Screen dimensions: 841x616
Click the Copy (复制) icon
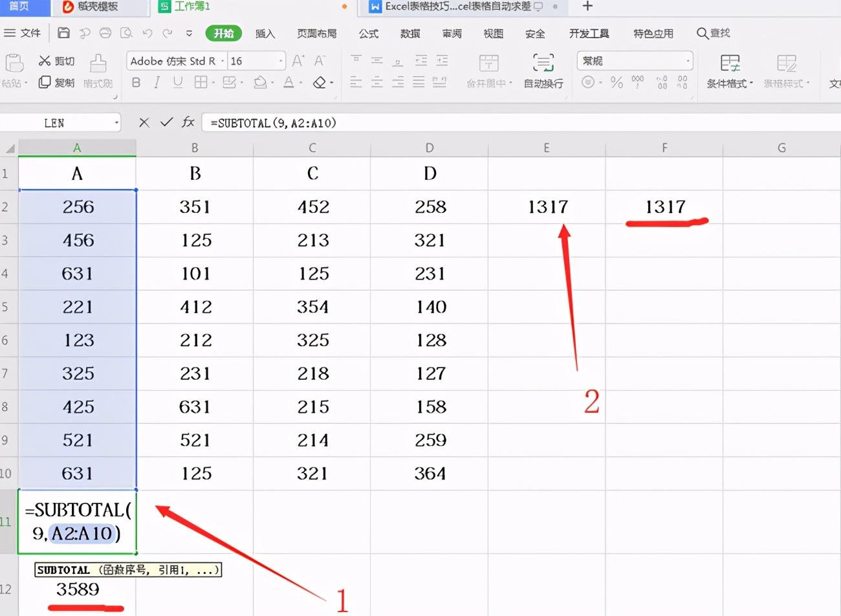pos(43,82)
